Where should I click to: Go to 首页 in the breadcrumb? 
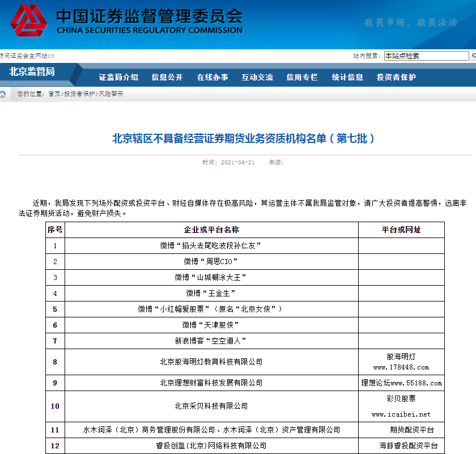54,94
